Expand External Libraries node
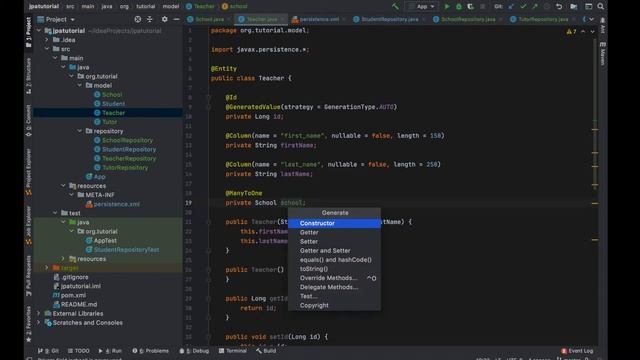640x360 pixels. coord(39,313)
